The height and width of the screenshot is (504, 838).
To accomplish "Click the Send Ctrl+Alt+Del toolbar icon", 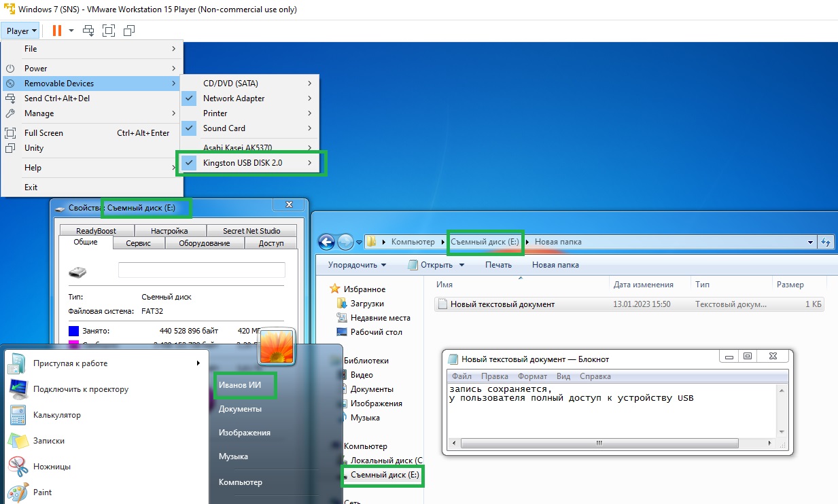I will pos(88,31).
